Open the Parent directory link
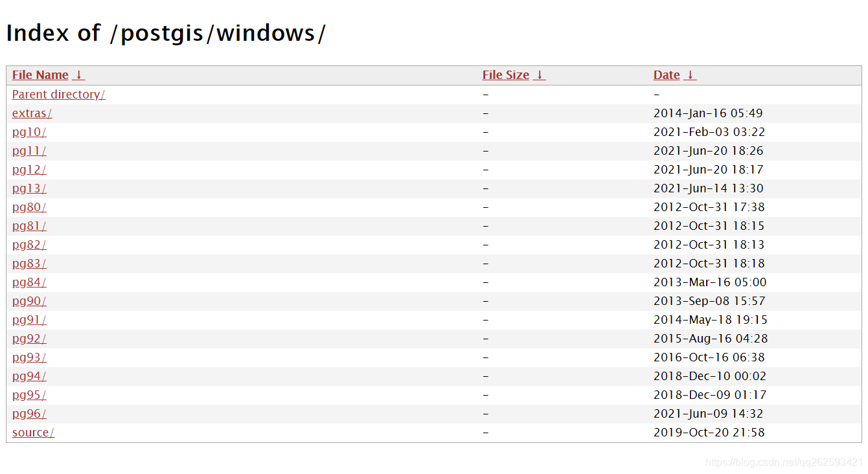This screenshot has height=474, width=868. (x=58, y=94)
